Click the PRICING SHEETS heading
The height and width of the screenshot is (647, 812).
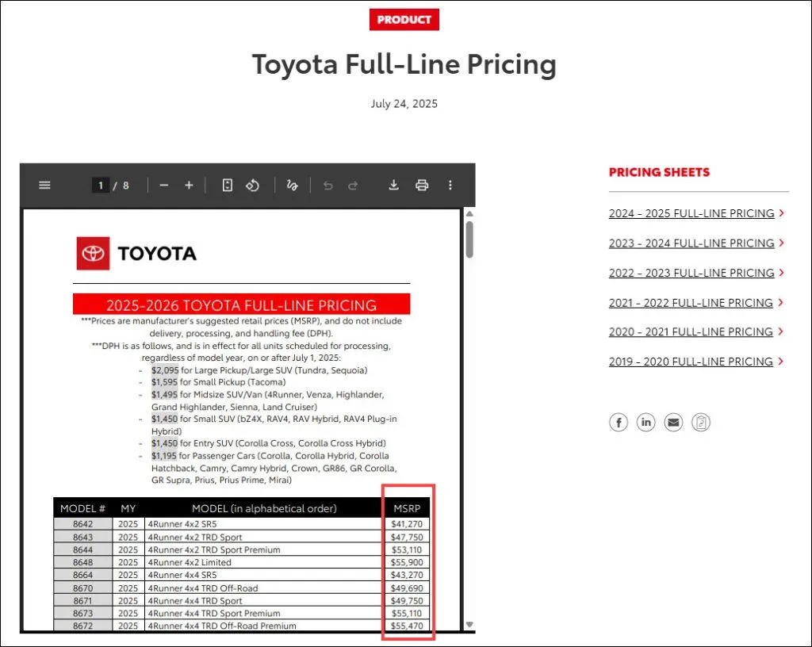tap(659, 172)
